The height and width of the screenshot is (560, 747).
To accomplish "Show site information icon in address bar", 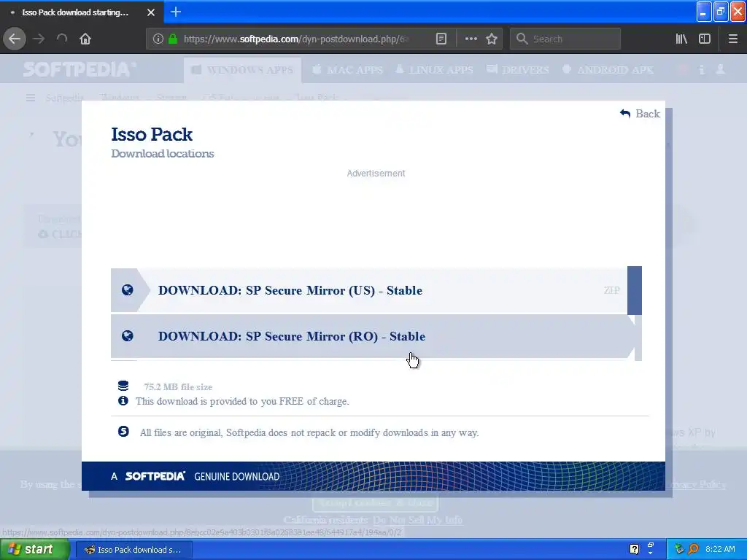I will click(158, 39).
